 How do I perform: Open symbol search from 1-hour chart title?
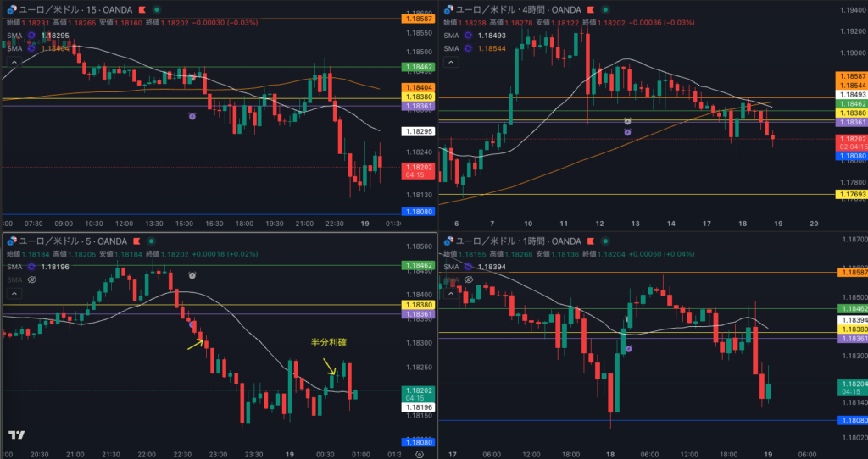[x=519, y=241]
